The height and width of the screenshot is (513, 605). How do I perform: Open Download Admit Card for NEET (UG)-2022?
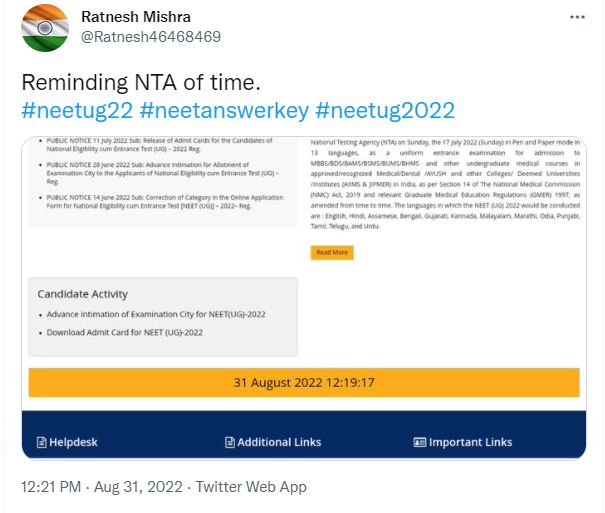coord(124,331)
